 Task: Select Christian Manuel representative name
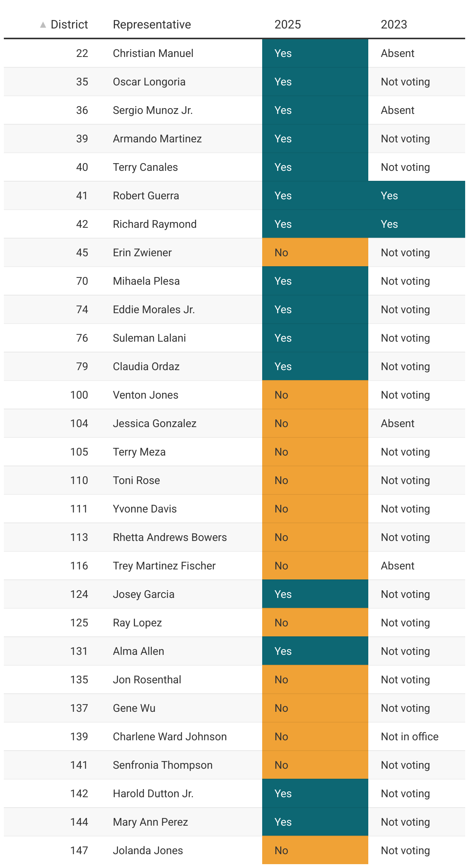[x=153, y=53]
